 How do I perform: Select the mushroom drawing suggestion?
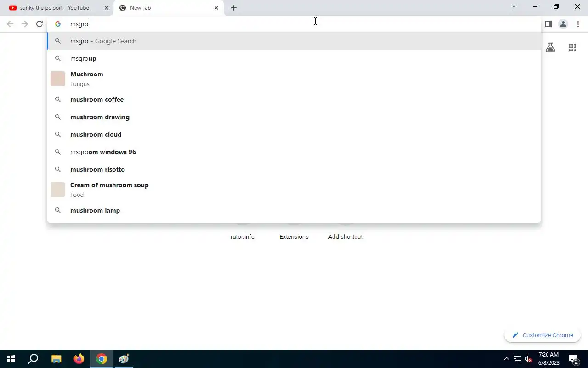tap(294, 117)
